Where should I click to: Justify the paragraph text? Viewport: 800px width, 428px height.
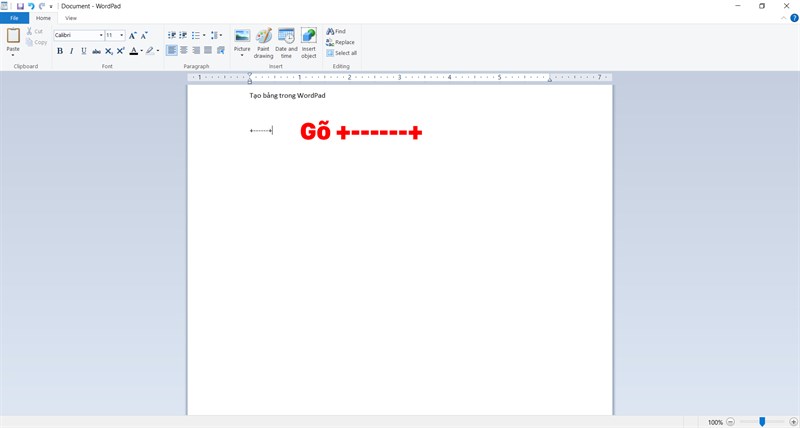coord(208,50)
